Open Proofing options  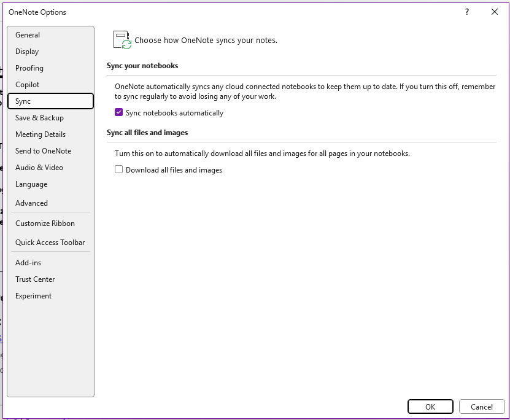[29, 68]
